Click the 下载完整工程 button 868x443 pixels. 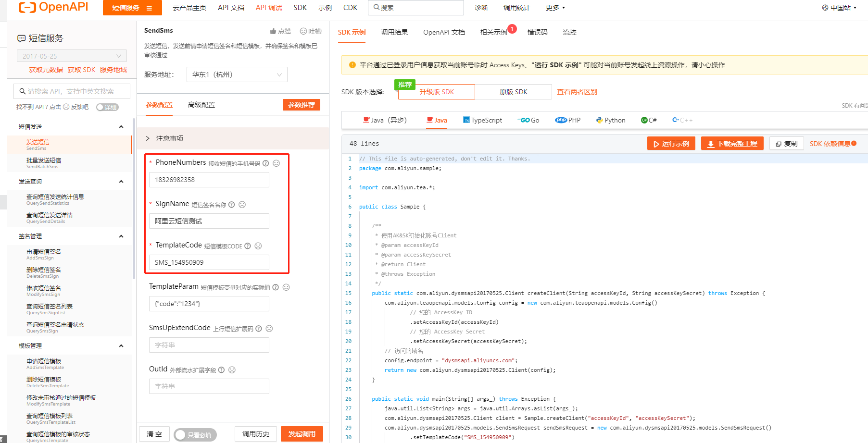732,144
